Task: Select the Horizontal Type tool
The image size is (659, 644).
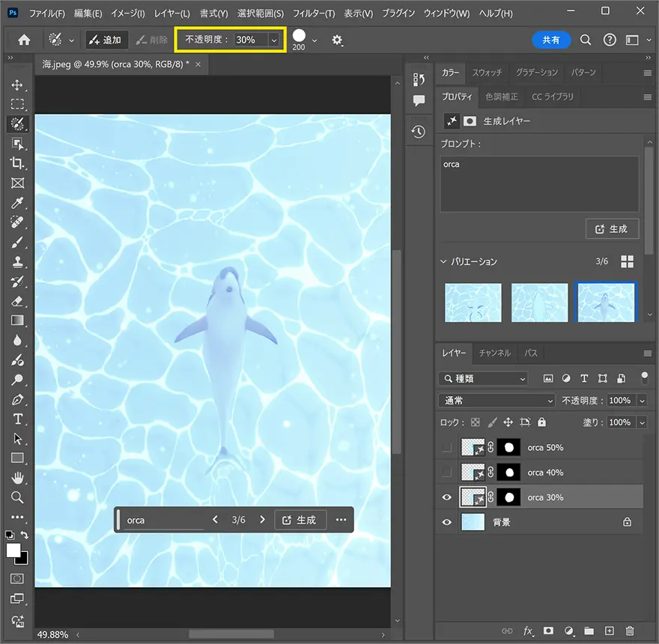Action: 17,419
